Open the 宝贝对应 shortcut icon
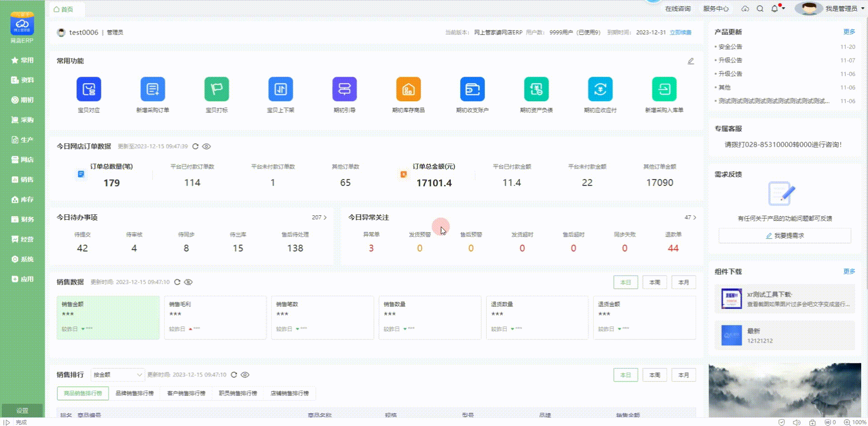Screen dimensions: 868x426 88,89
